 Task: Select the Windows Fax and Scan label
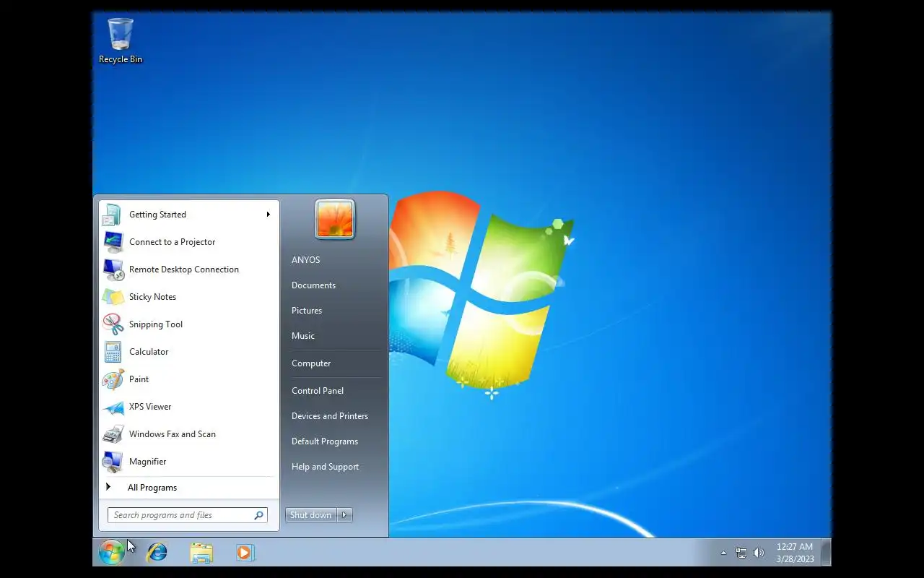173,434
